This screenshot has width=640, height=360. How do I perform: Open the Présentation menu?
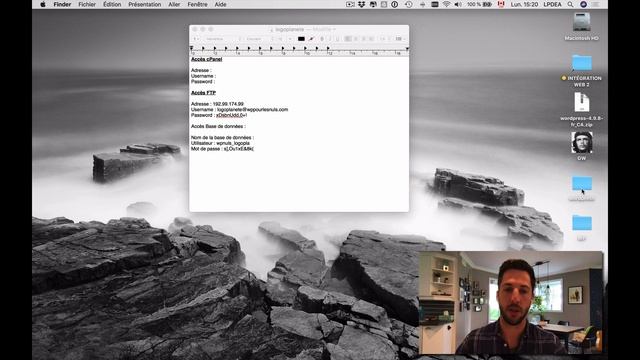144,4
